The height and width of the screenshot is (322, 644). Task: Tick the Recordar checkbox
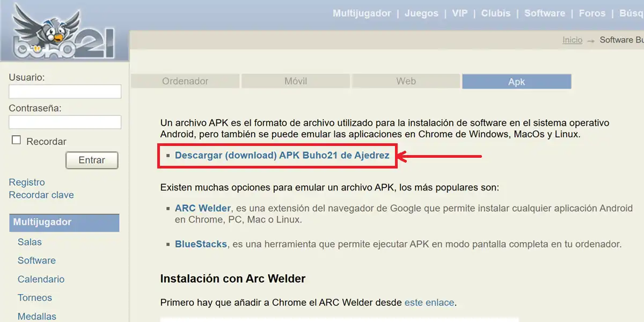tap(16, 140)
